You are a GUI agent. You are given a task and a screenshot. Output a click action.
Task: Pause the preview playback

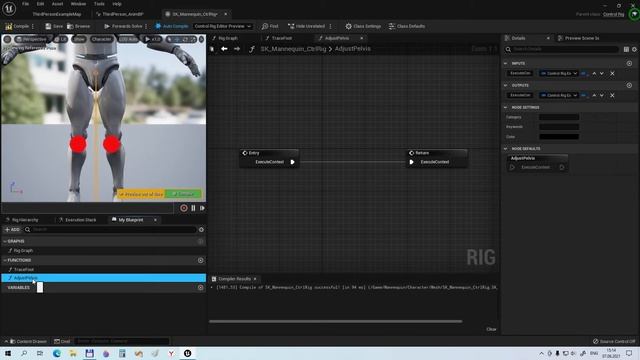click(193, 208)
